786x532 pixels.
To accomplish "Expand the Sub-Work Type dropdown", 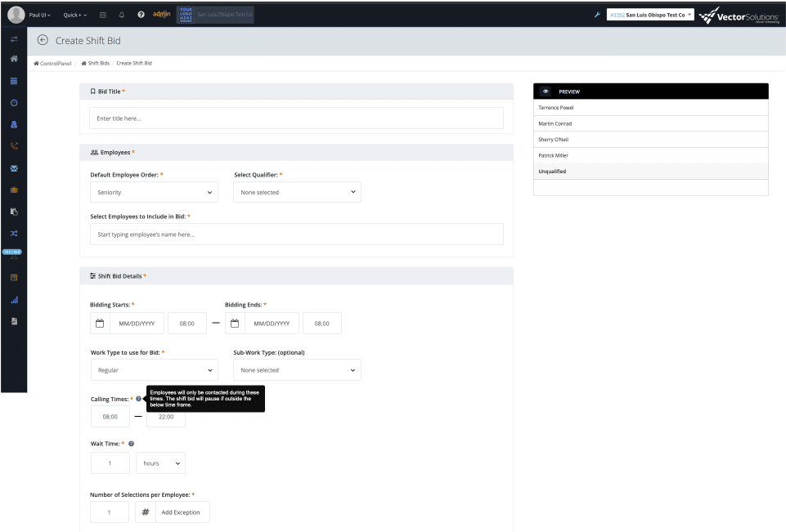I will tap(297, 370).
